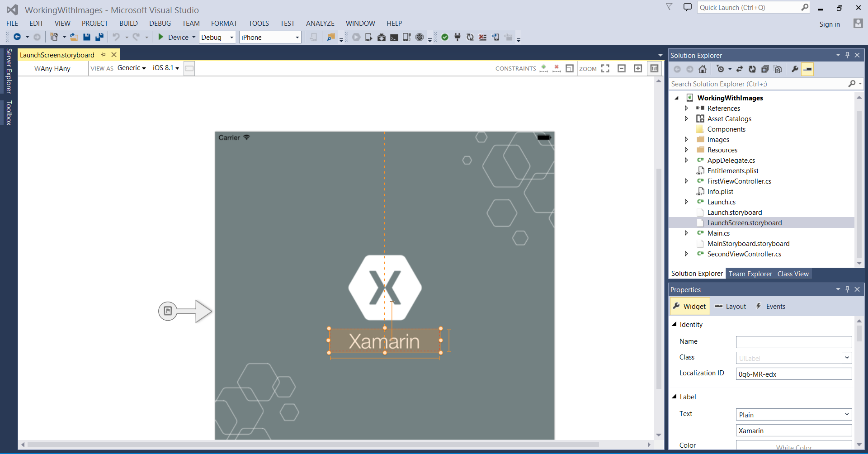Open the iOS 8.1 version dropdown

(165, 68)
